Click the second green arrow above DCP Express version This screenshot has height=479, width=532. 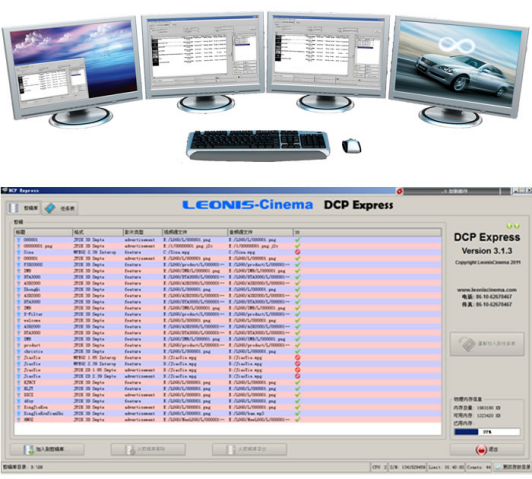(x=516, y=226)
